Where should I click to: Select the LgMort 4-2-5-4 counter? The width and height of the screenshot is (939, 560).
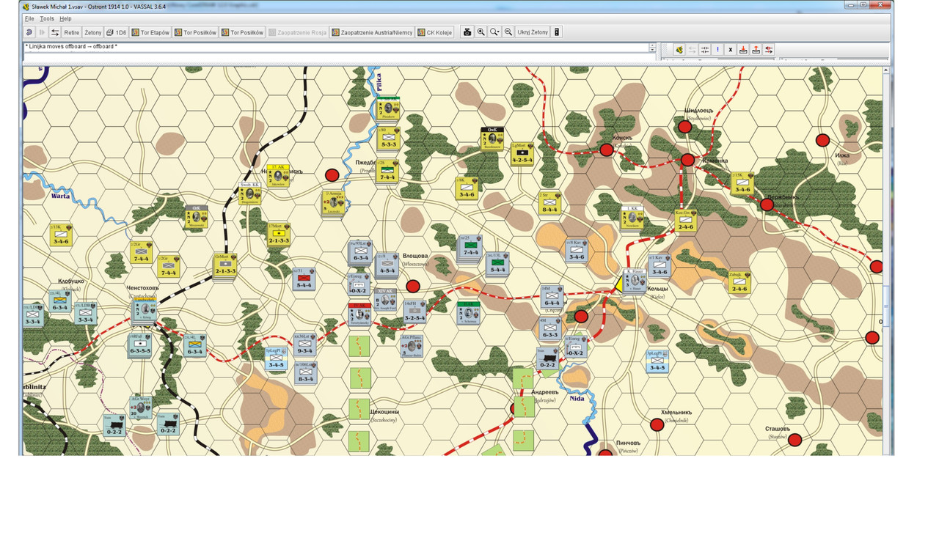(522, 153)
